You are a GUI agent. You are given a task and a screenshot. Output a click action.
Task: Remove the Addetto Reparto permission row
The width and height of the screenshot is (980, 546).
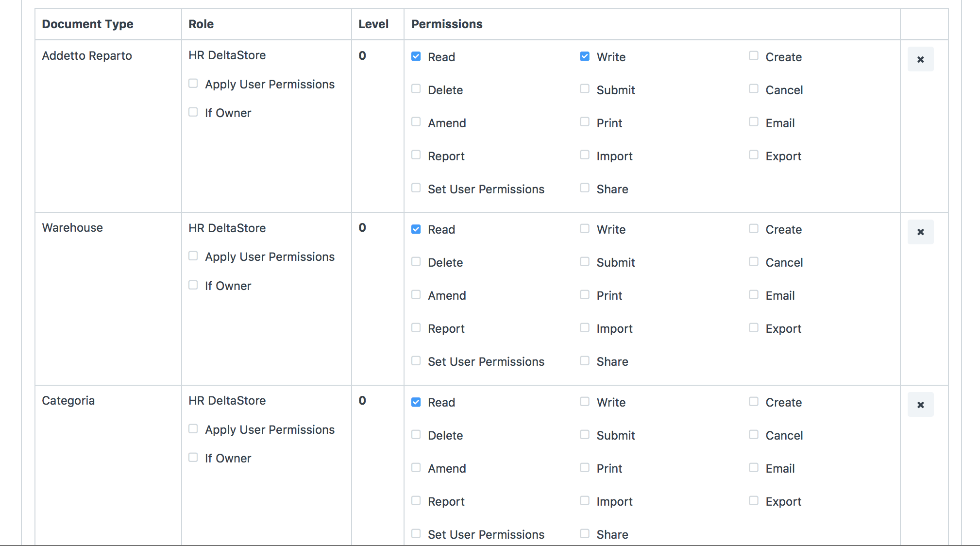click(x=920, y=59)
